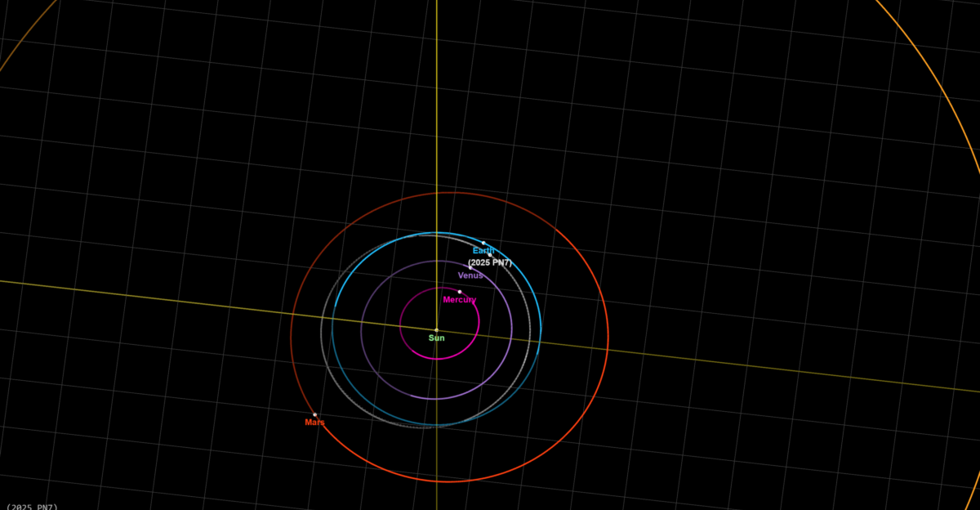Click the Sun label at the center
The height and width of the screenshot is (510, 980).
(x=437, y=338)
